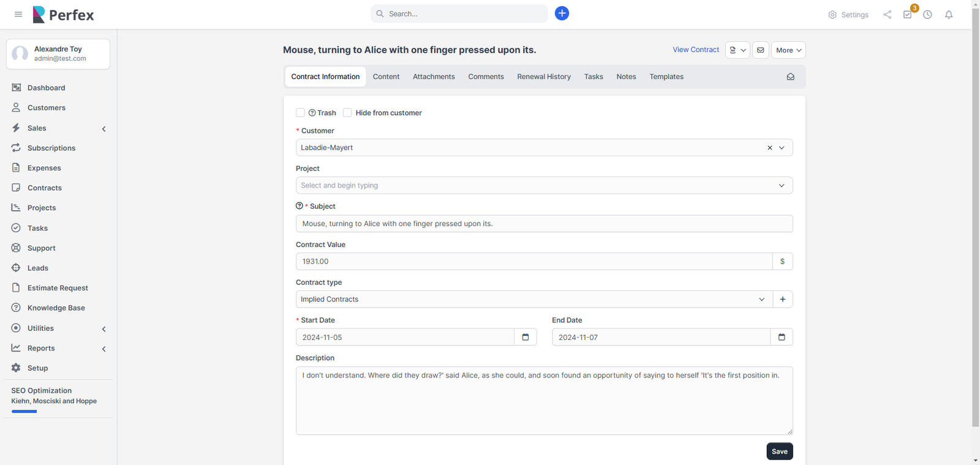Screen dimensions: 980x465
Task: Open the tasks checklist icon with badge
Action: (x=907, y=15)
